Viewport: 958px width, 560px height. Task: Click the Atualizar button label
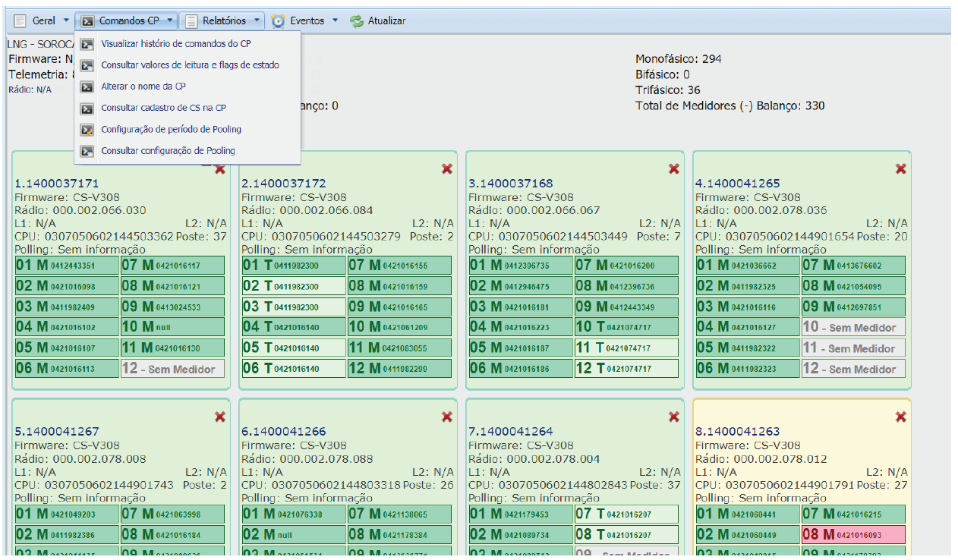[386, 21]
